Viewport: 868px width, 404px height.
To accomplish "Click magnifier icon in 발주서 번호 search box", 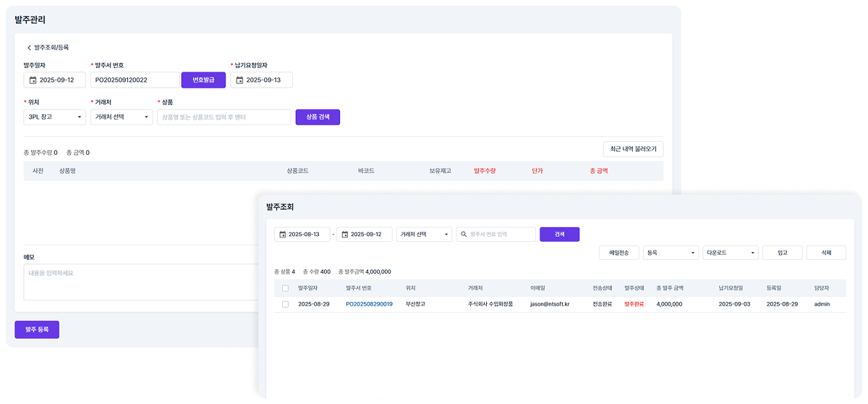I will 463,235.
